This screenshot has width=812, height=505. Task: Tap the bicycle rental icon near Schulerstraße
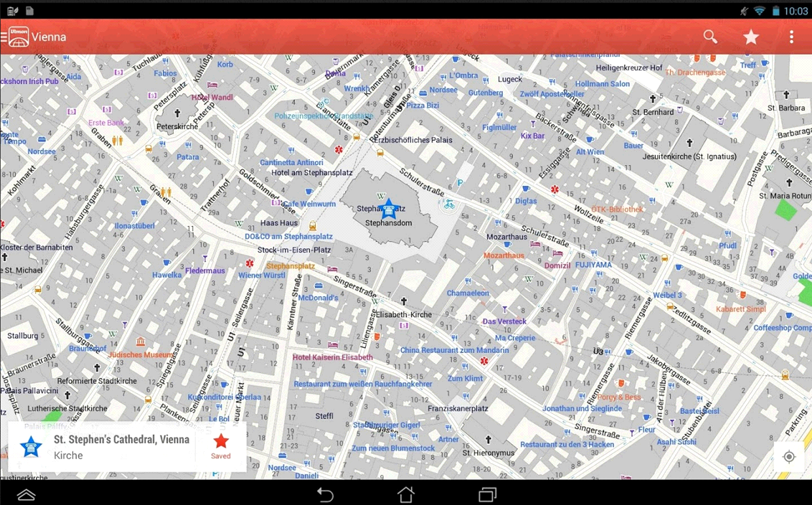[x=449, y=204]
